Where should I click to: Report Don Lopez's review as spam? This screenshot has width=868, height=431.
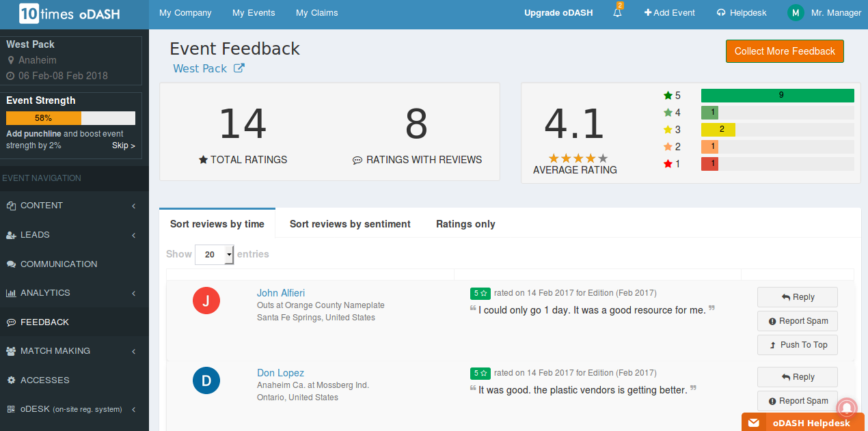click(797, 401)
